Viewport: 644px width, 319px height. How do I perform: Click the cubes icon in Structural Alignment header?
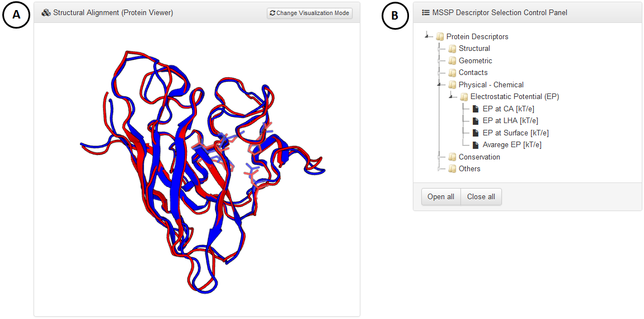46,13
